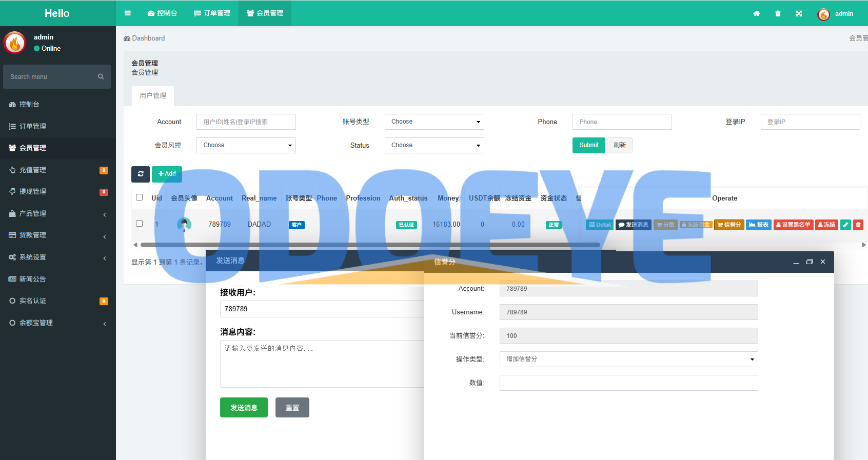The image size is (868, 460).
Task: Open the 操作类型 dropdown showing 增加信誉分
Action: pos(628,359)
